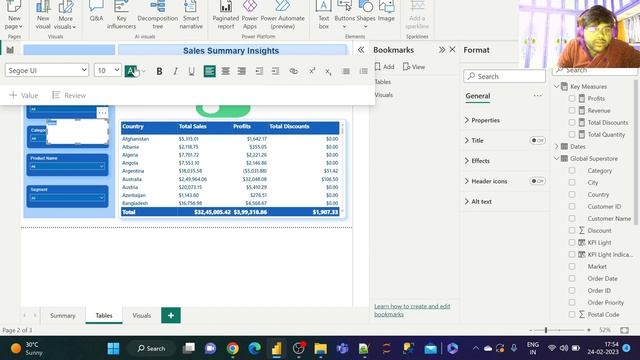This screenshot has width=640, height=360.
Task: Open the Tables bookmark
Action: click(x=383, y=82)
